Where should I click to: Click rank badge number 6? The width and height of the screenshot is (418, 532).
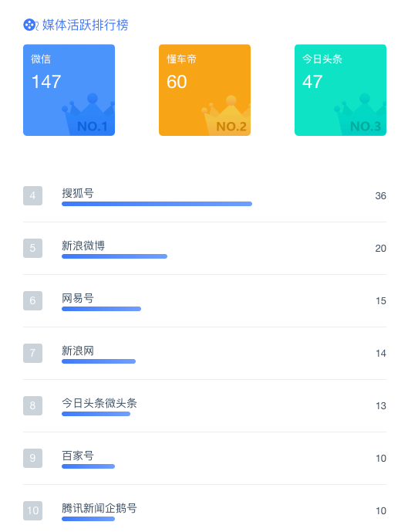(32, 300)
